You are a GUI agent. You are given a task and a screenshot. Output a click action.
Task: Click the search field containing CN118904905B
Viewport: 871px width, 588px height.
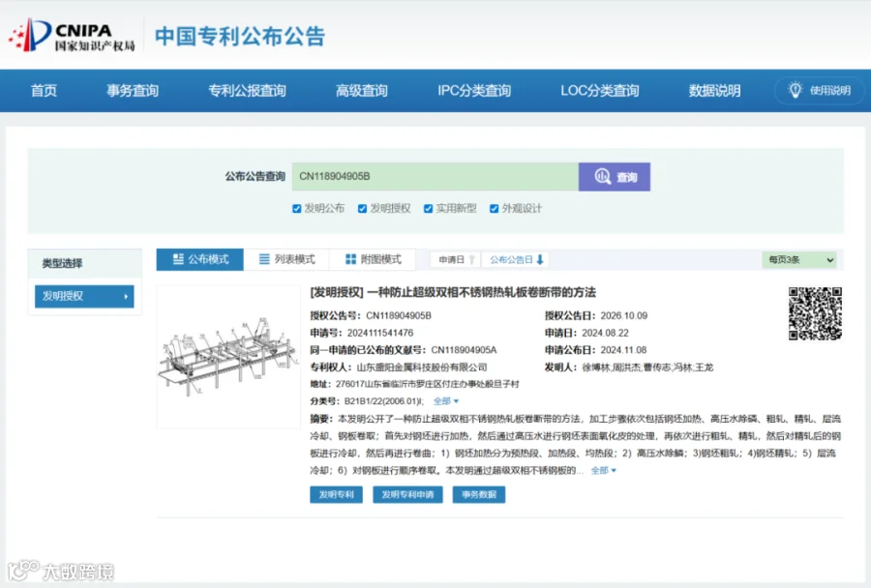pyautogui.click(x=435, y=177)
